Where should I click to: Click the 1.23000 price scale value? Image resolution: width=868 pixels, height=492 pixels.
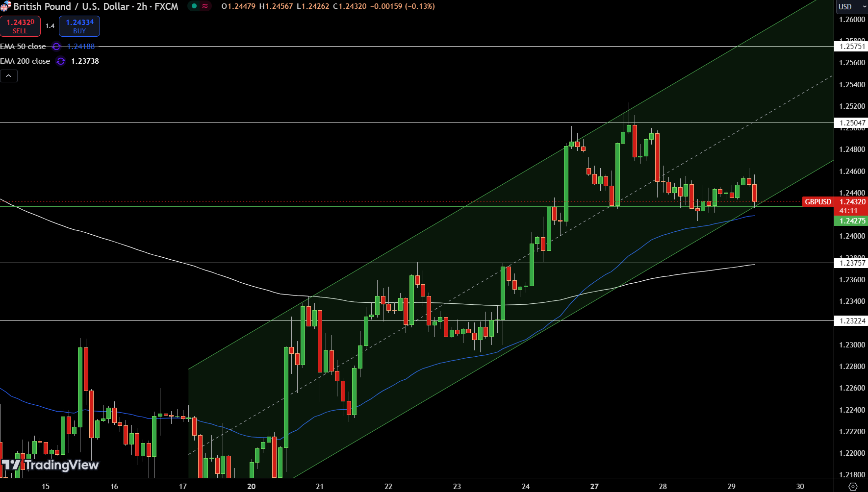pos(852,345)
